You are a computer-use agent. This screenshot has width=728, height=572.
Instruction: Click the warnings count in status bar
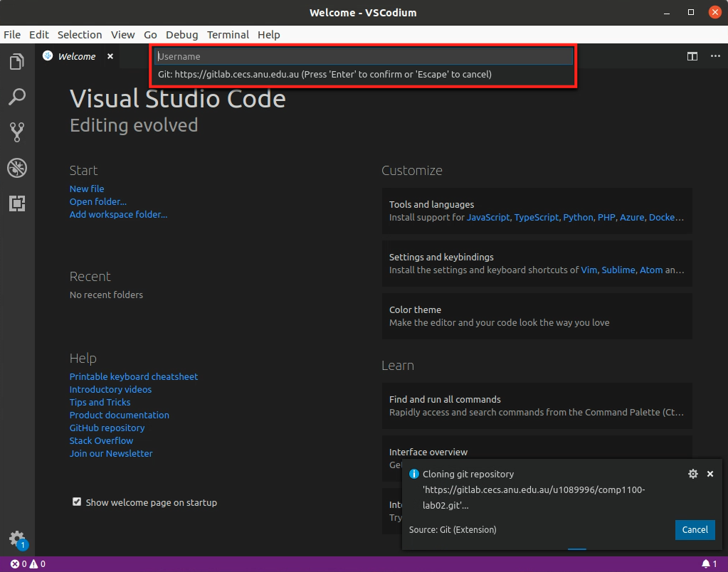(38, 563)
